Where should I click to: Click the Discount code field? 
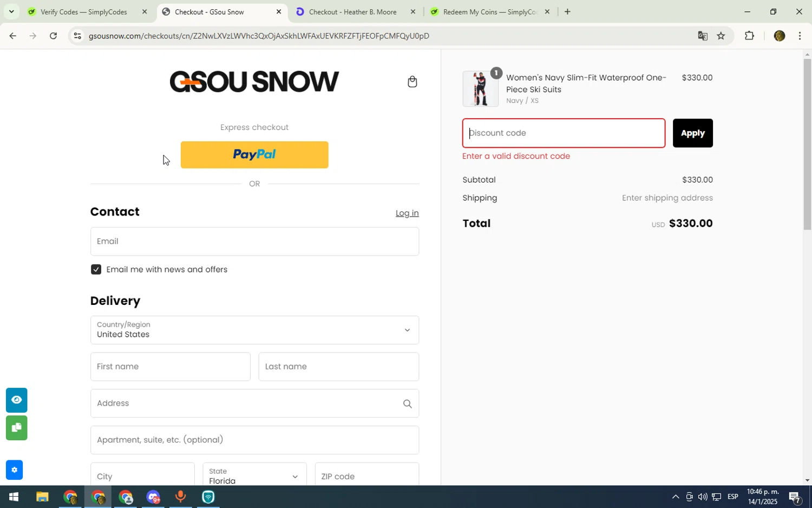[x=564, y=133]
